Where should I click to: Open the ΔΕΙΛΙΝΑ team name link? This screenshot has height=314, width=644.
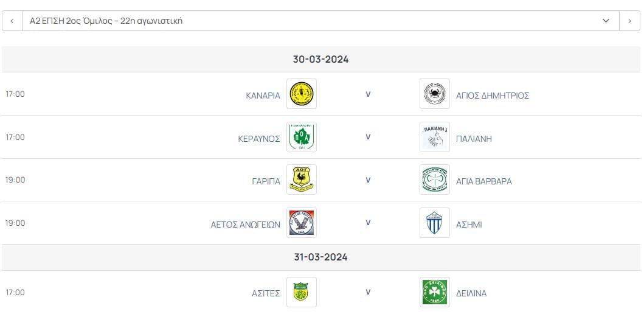point(471,293)
